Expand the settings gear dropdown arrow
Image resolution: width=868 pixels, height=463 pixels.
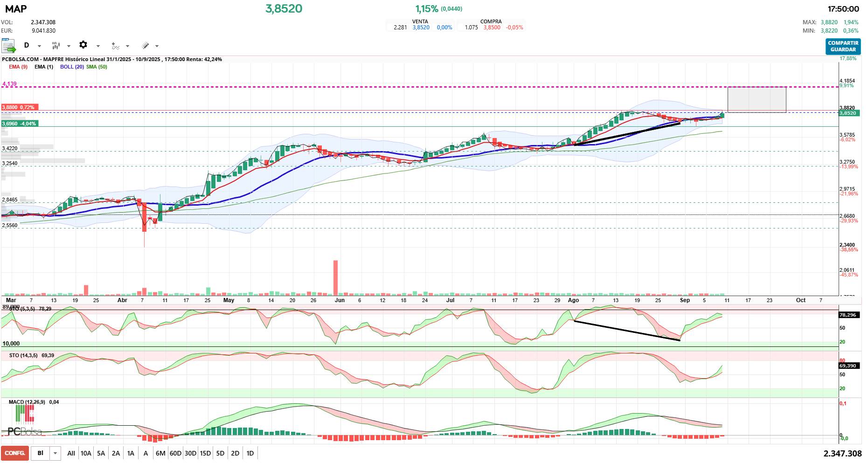pyautogui.click(x=98, y=46)
